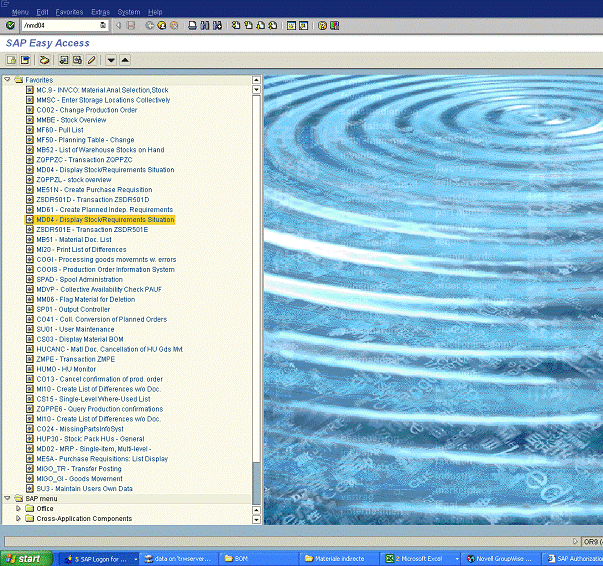The width and height of the screenshot is (603, 566).
Task: Collapse the SAP menu node
Action: tap(7, 498)
